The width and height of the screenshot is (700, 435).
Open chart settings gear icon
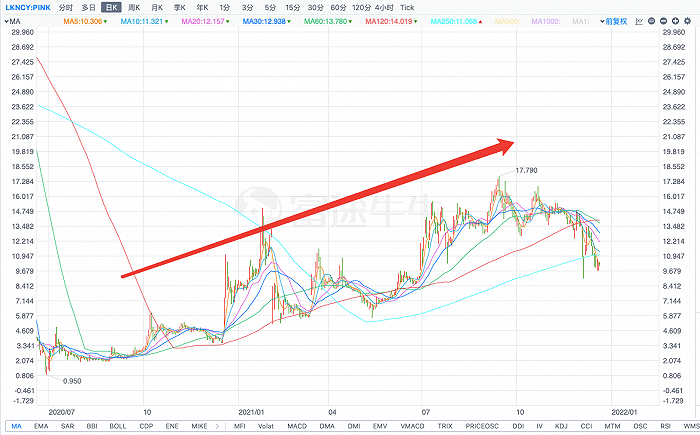point(688,21)
